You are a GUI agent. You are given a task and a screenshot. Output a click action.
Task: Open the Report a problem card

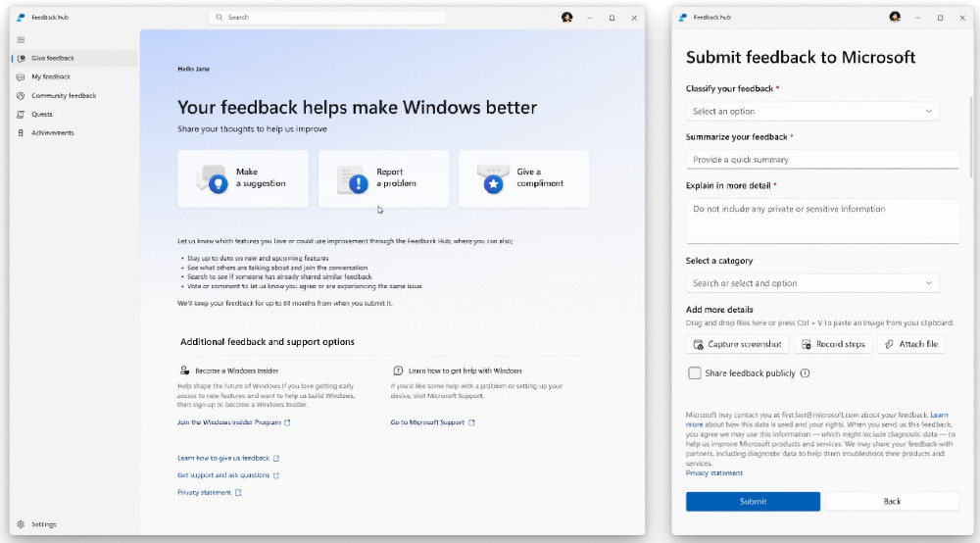click(x=383, y=177)
